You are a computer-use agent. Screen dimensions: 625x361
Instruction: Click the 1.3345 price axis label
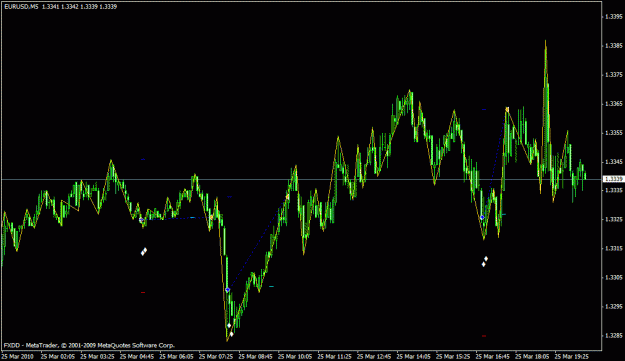point(613,162)
